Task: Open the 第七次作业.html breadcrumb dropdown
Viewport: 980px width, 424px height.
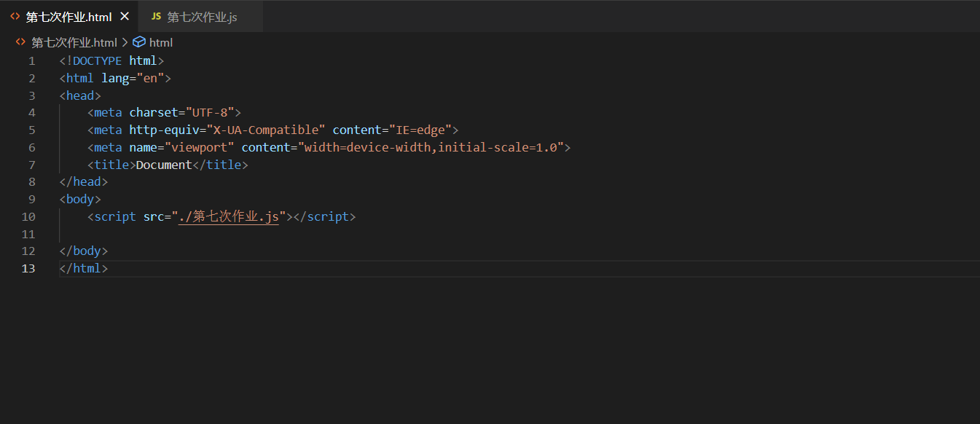Action: click(74, 42)
